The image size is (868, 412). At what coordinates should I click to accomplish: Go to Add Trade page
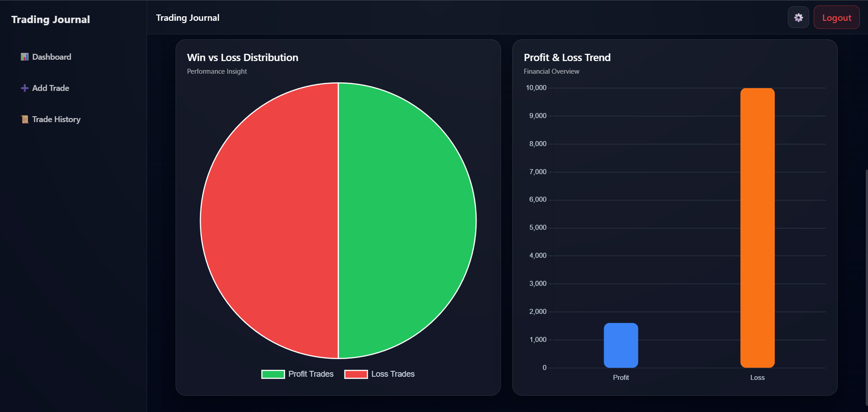click(45, 88)
